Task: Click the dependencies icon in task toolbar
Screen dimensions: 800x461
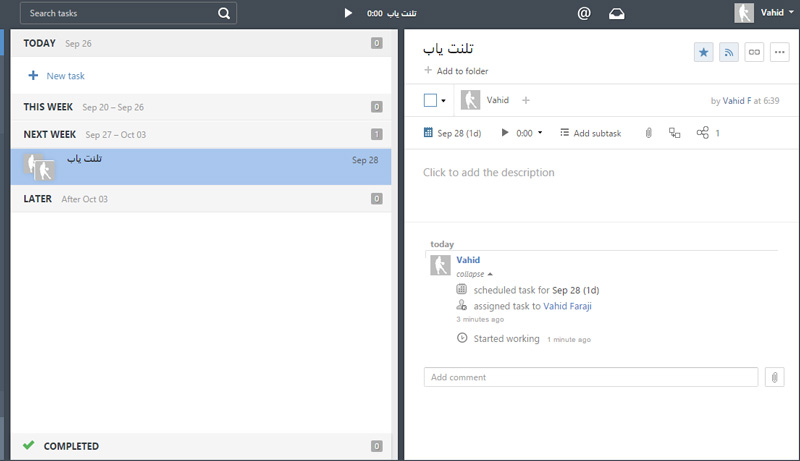Action: click(x=675, y=132)
